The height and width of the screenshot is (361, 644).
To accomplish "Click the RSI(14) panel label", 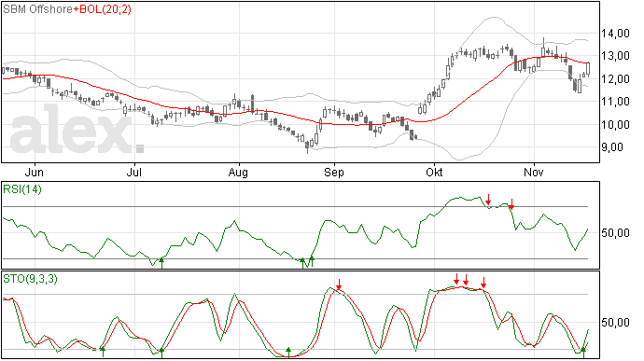I will tap(22, 189).
